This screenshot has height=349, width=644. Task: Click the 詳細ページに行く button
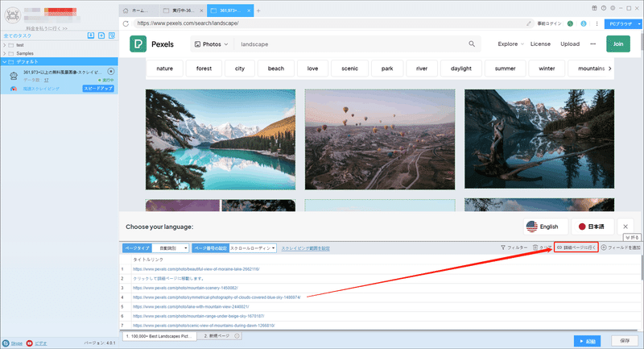[x=576, y=247]
